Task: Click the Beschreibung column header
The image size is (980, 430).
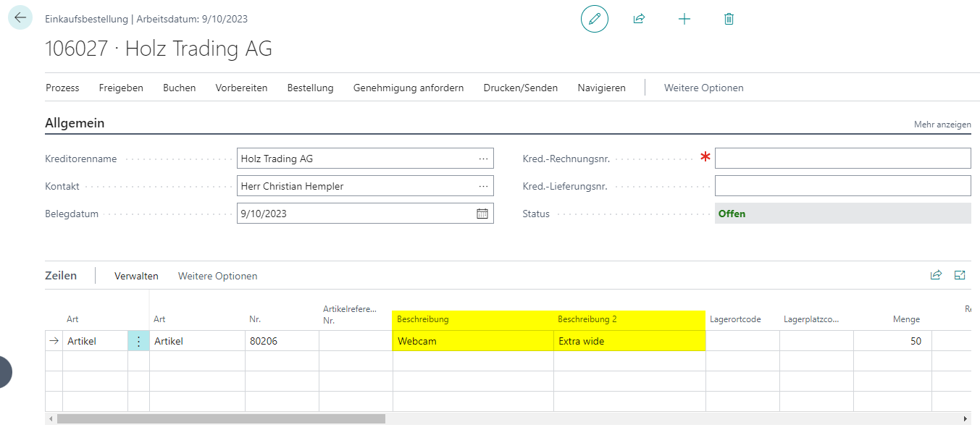Action: [423, 319]
